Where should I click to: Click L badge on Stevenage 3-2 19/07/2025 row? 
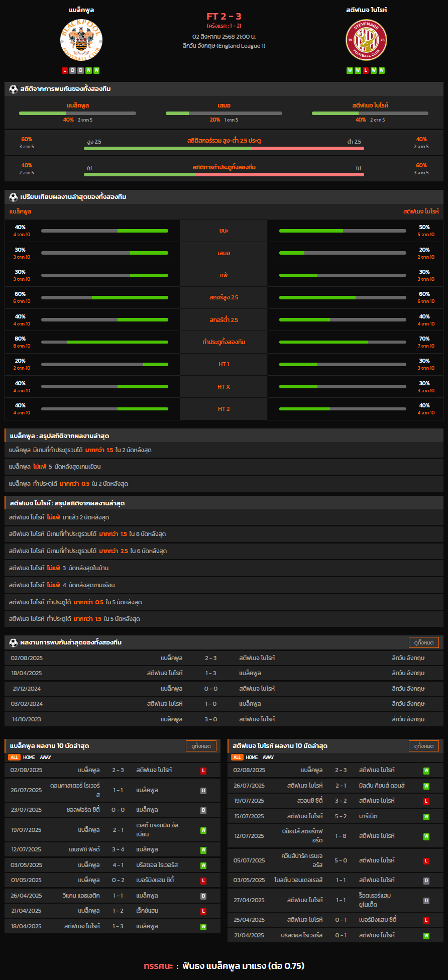click(x=426, y=801)
